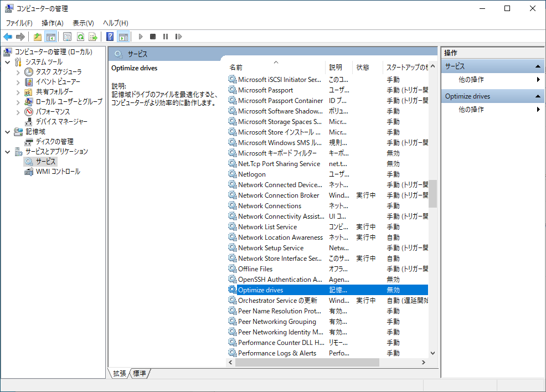Expand the パフォーマンス node
Viewport: 546px width, 392px height.
pos(18,112)
